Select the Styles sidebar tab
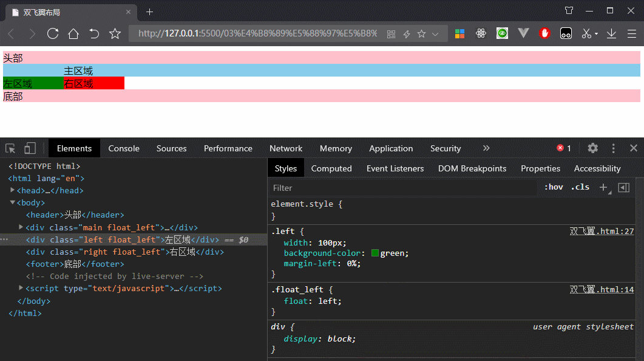Viewport: 644px width, 361px height. pyautogui.click(x=286, y=168)
